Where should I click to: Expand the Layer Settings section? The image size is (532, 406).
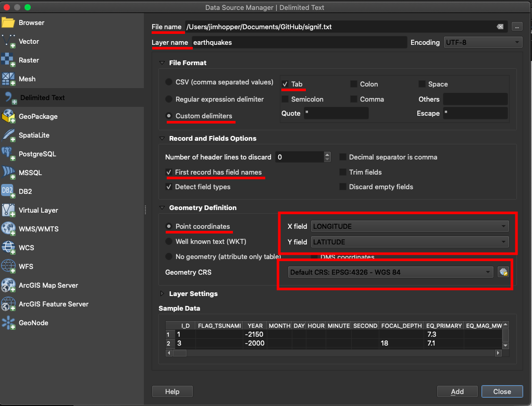coord(163,293)
